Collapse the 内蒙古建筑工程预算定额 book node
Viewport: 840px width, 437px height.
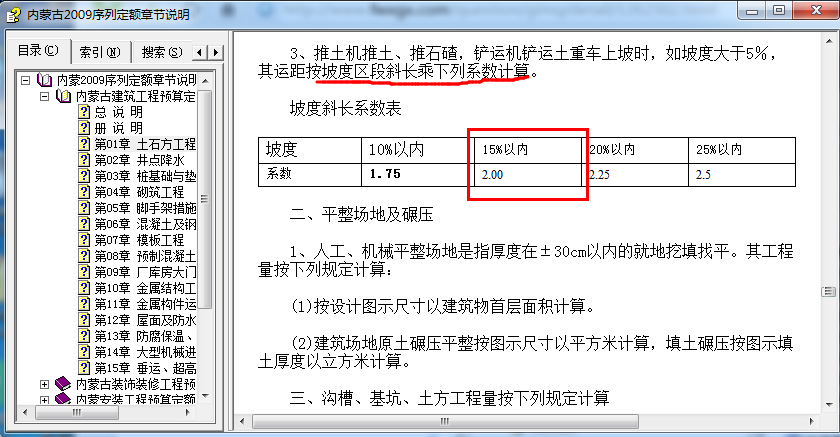44,96
